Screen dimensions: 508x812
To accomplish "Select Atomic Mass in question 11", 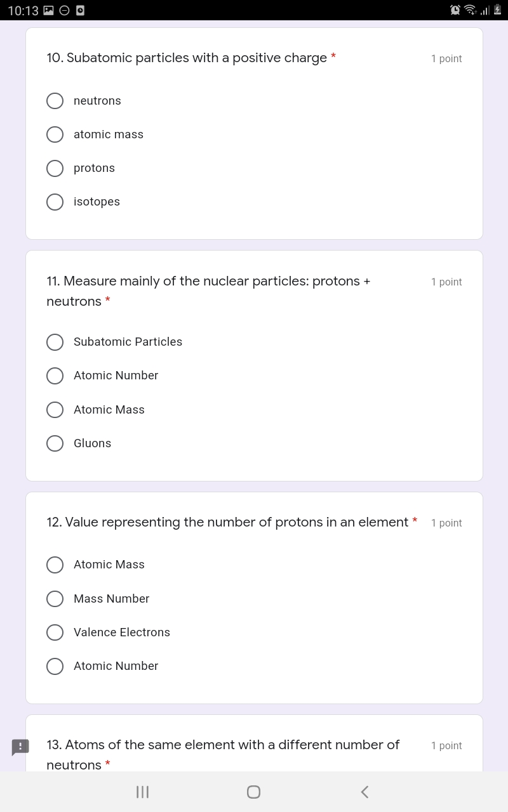I will pyautogui.click(x=55, y=410).
